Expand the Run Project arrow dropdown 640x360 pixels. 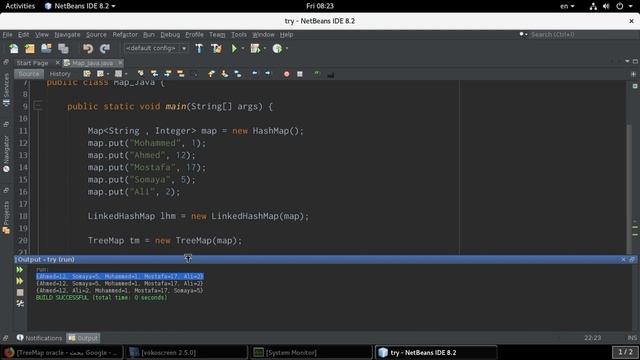[243, 49]
